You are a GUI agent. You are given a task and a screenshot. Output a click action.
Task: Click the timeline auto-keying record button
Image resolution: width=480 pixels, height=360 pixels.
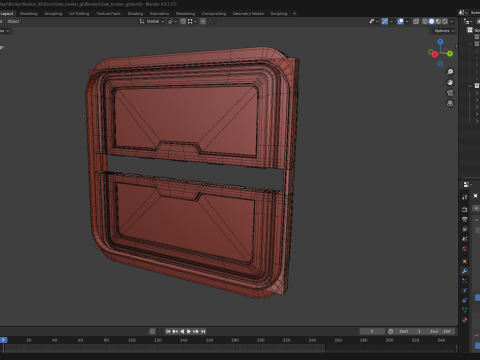[152, 331]
